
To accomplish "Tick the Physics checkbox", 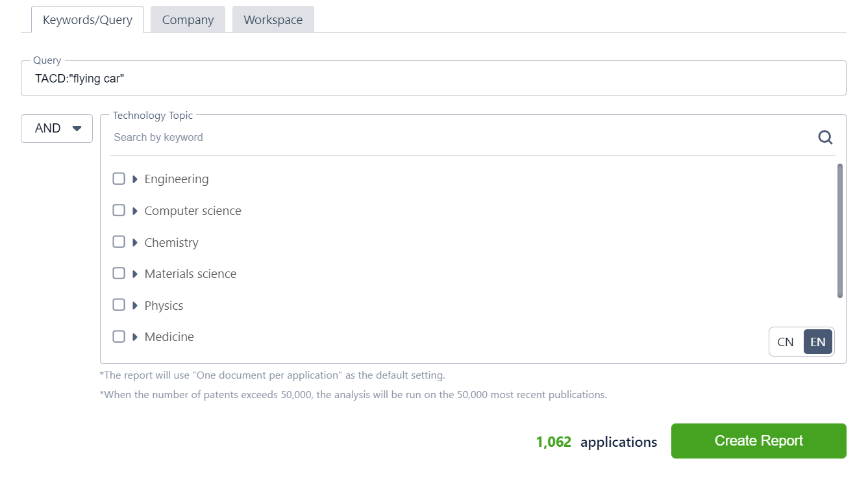I will (x=119, y=305).
